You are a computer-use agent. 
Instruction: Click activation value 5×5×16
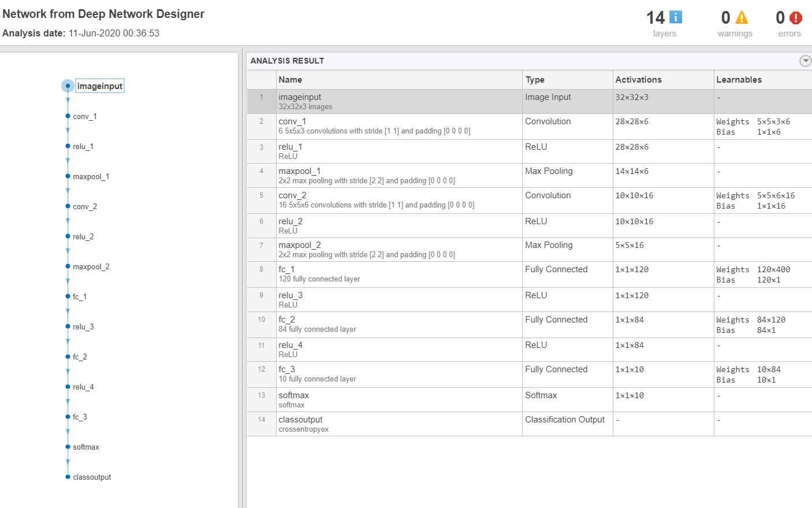coord(630,245)
